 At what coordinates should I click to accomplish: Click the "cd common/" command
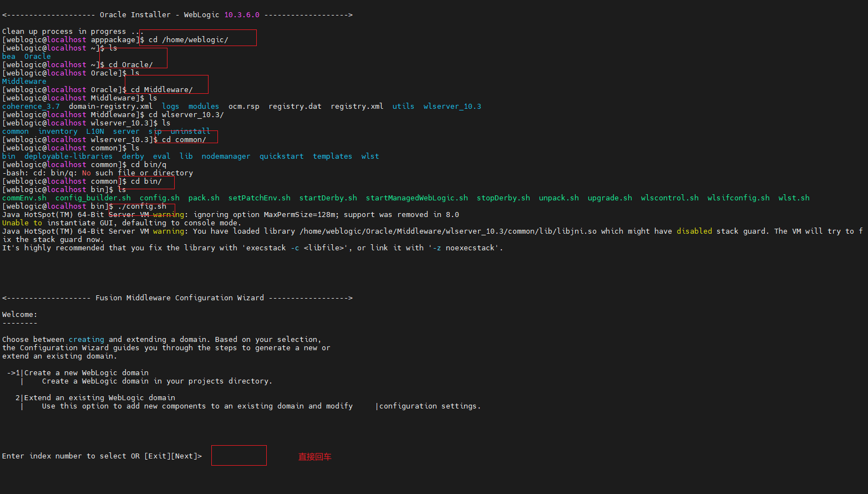(x=184, y=140)
